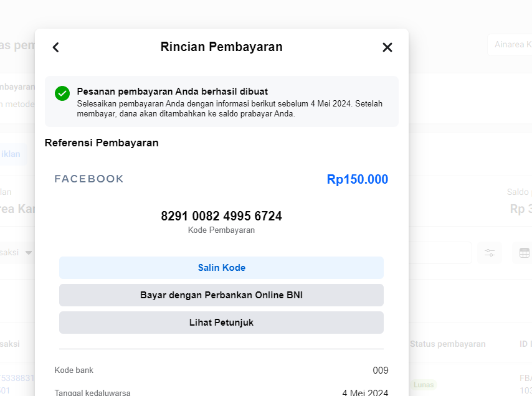
Task: Click the Facebook logo text
Action: (x=89, y=179)
